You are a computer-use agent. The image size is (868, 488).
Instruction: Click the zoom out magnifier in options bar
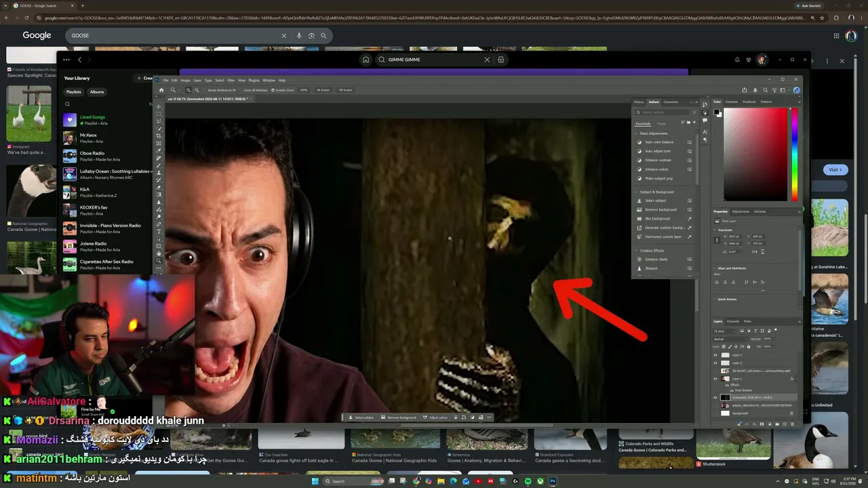click(197, 89)
